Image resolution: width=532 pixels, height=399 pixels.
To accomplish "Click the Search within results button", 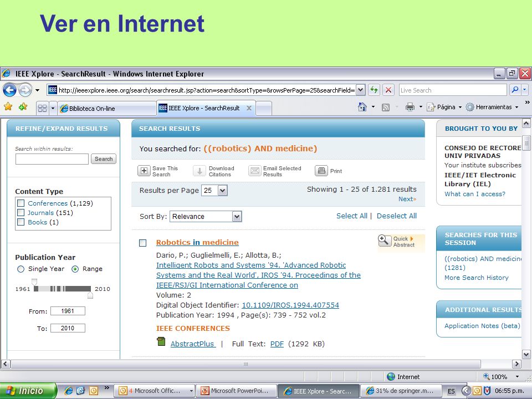I will [104, 159].
